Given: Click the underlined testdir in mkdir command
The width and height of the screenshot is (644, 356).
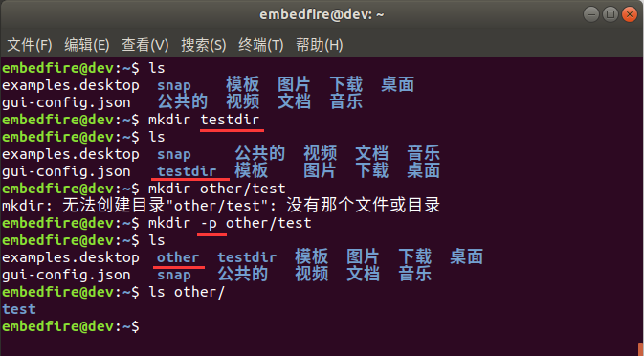Looking at the screenshot, I should point(230,120).
